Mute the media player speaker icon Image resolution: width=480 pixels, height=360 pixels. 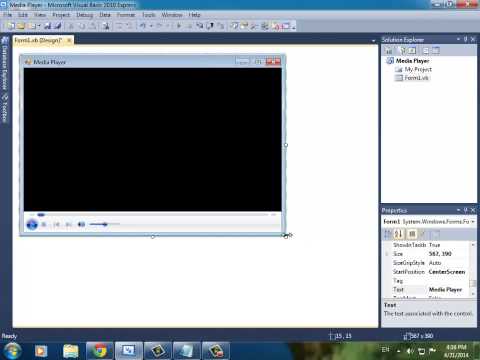(x=81, y=225)
